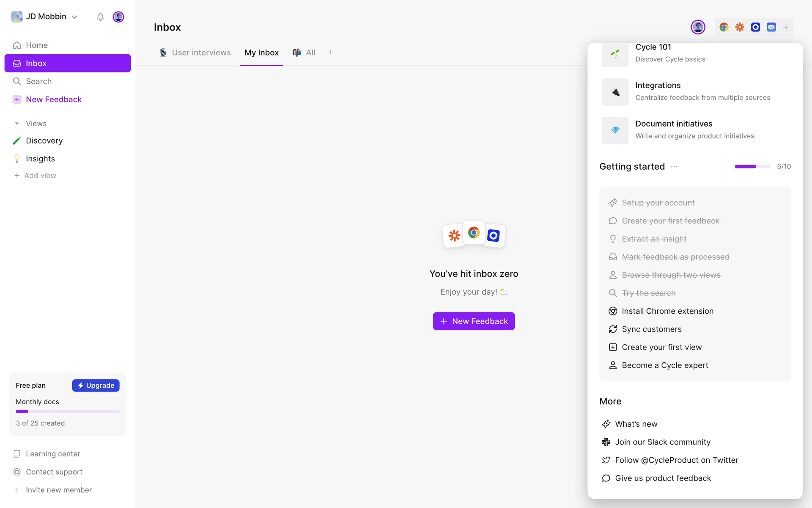Open Getting started more options menu
The width and height of the screenshot is (812, 508).
pyautogui.click(x=674, y=167)
